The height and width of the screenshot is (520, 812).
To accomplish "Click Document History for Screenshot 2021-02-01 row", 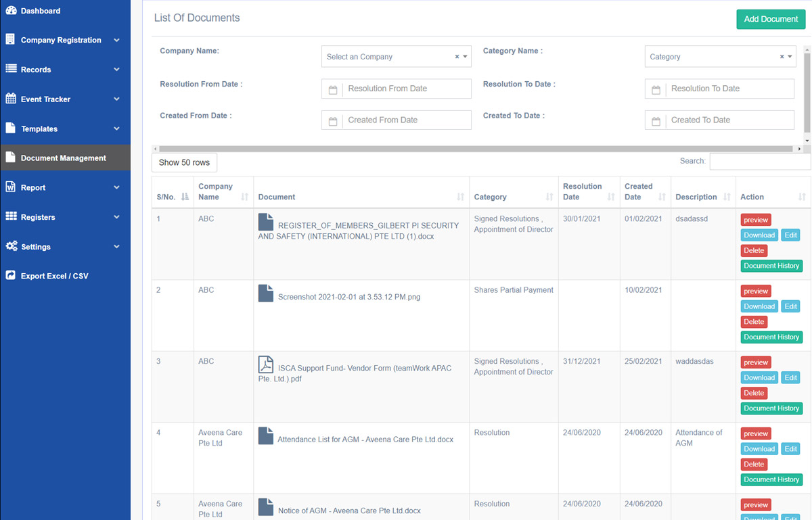I will click(x=771, y=337).
